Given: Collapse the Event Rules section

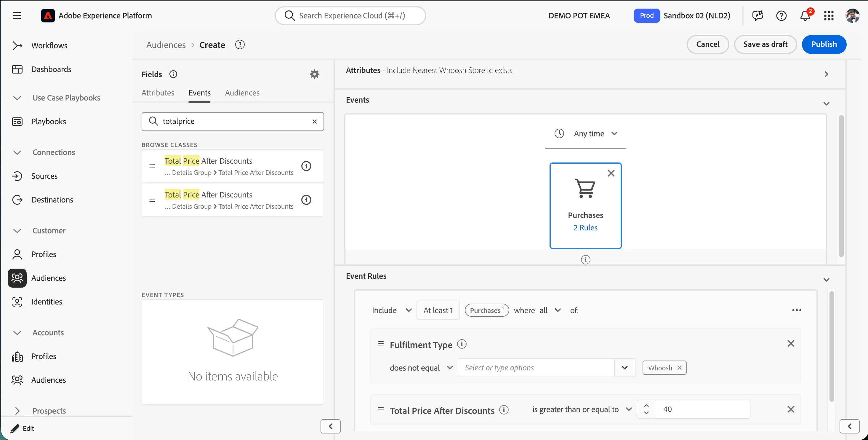Looking at the screenshot, I should pyautogui.click(x=826, y=280).
